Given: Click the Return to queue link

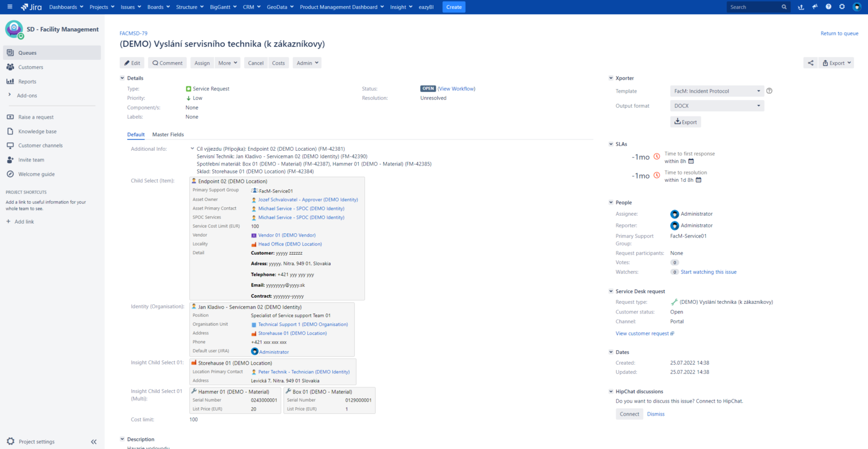Looking at the screenshot, I should [839, 33].
